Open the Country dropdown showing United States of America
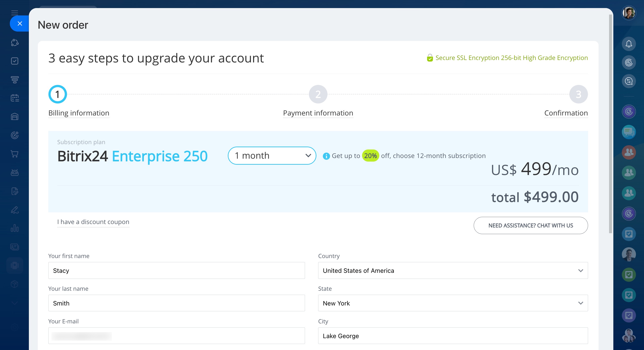The width and height of the screenshot is (644, 350). coord(453,271)
